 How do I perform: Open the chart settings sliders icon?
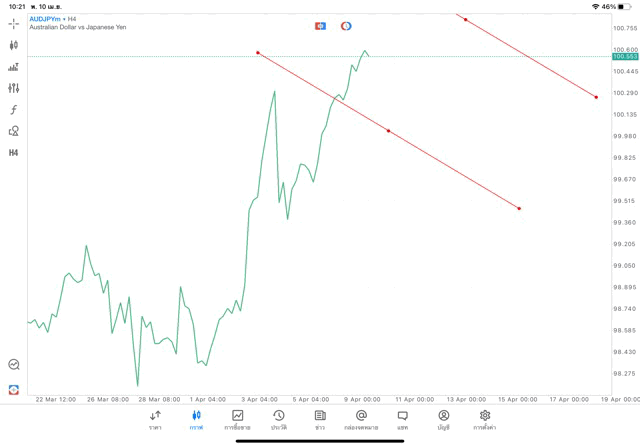click(x=14, y=88)
